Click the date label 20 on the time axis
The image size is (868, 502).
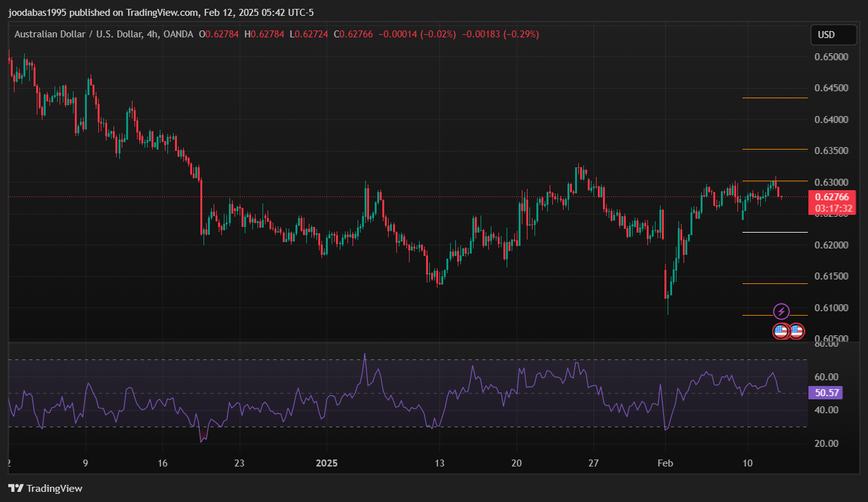516,463
